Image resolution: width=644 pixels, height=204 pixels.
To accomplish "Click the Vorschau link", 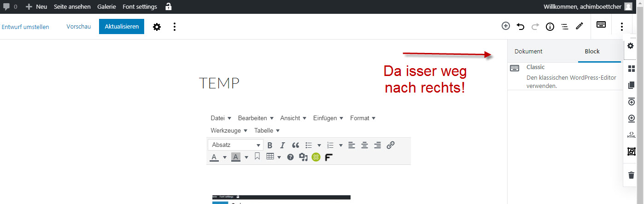I will point(79,27).
